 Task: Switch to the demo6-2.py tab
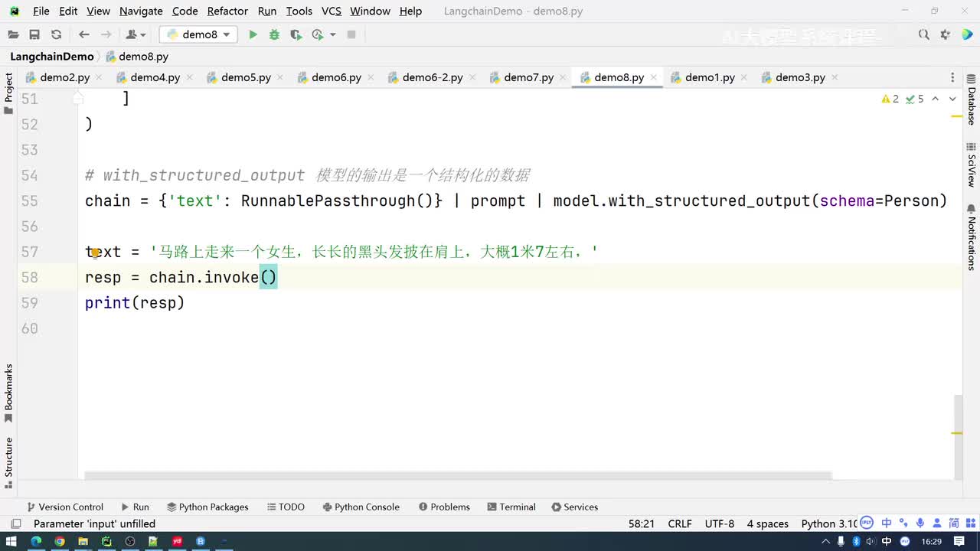click(x=433, y=77)
